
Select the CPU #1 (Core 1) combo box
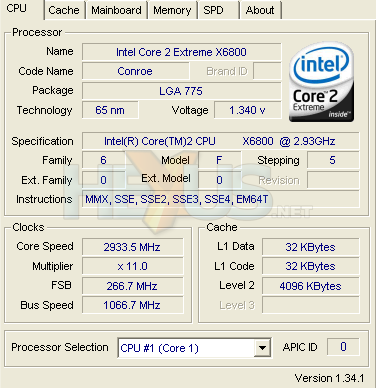[194, 348]
